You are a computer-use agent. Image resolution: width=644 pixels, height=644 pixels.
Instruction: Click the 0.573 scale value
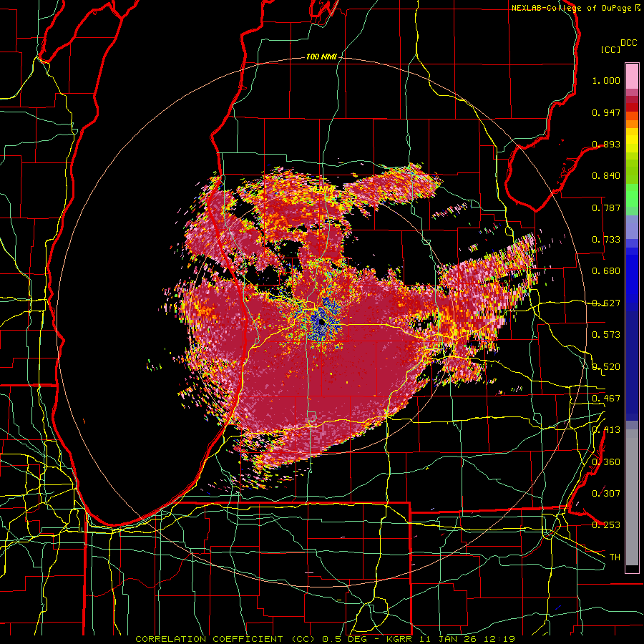pyautogui.click(x=606, y=335)
